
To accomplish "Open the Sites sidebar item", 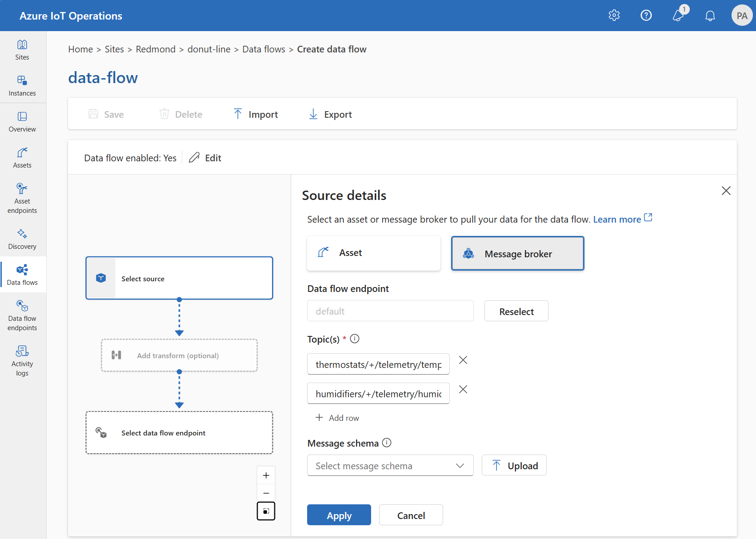I will (x=22, y=50).
